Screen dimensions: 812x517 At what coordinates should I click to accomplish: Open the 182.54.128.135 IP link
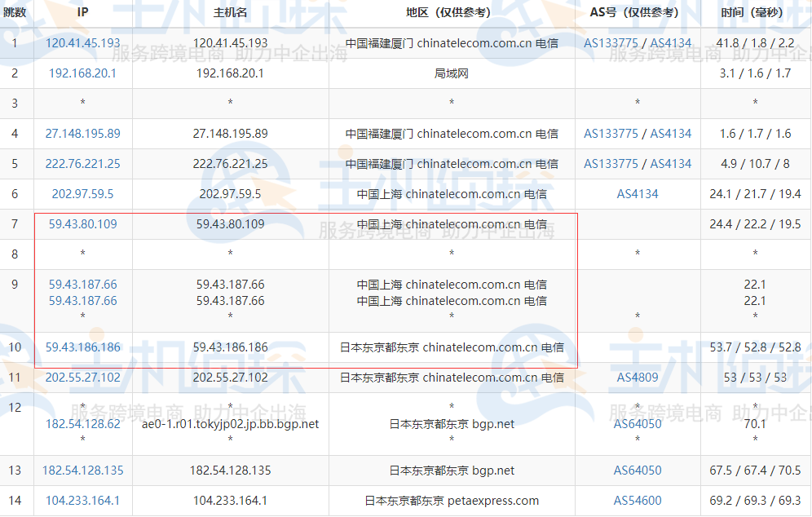pos(83,471)
